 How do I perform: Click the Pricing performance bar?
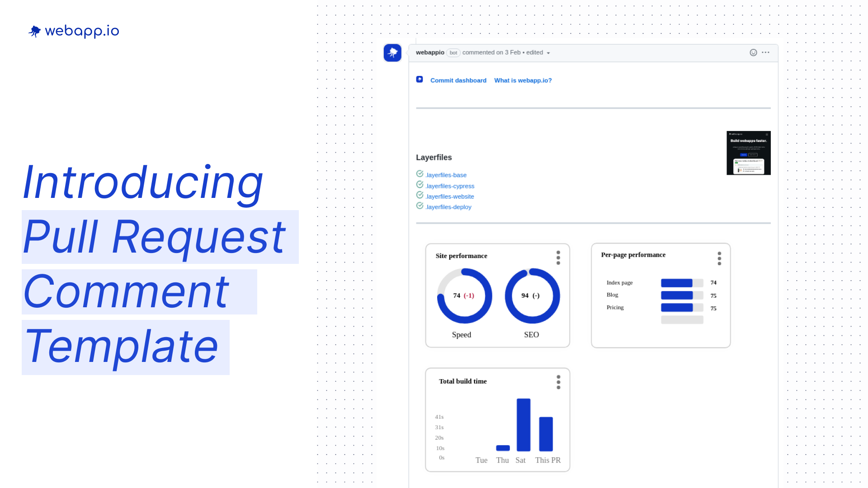682,308
